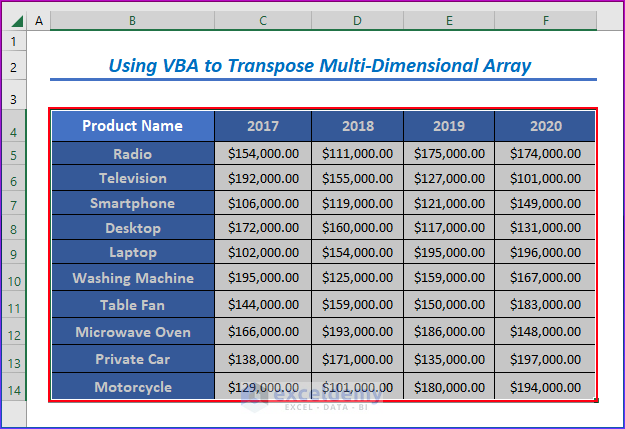The image size is (625, 429).
Task: Click Private Car's 2020 value $197,000.00
Action: (x=545, y=359)
